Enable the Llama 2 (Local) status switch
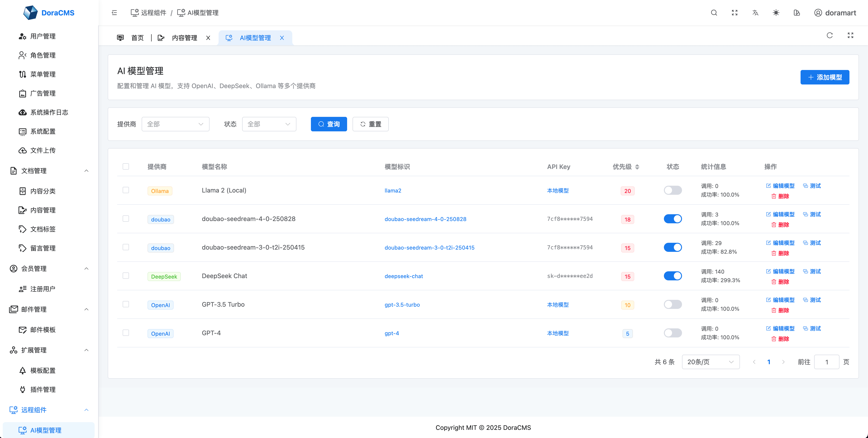This screenshot has height=438, width=868. (x=672, y=190)
